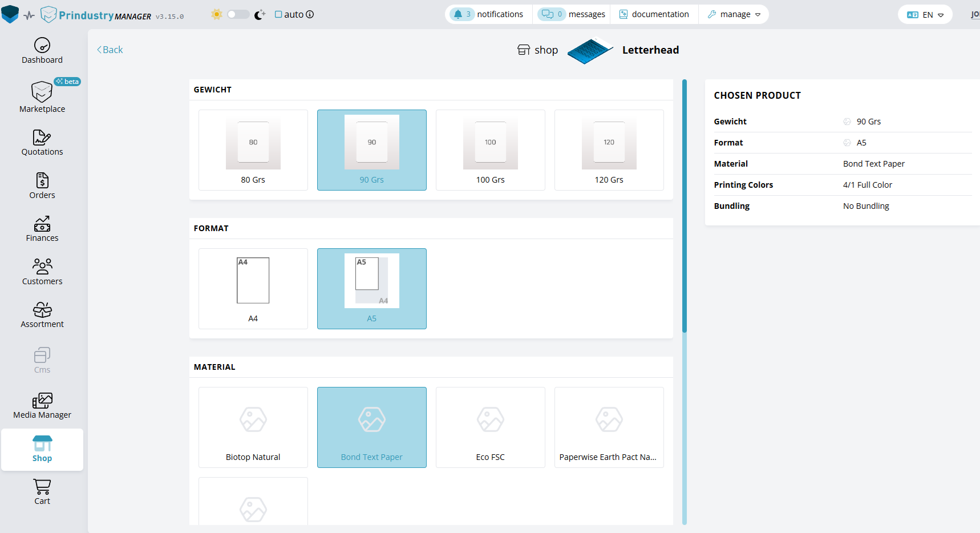
Task: Open the notifications panel
Action: tap(488, 14)
